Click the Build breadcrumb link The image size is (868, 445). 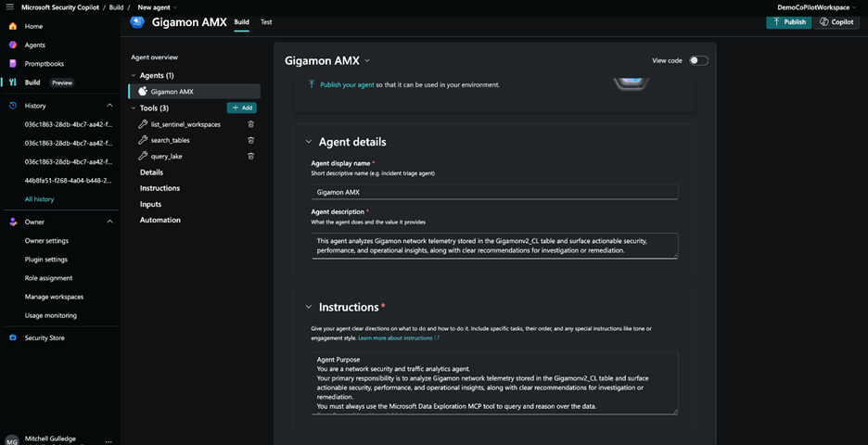point(116,7)
